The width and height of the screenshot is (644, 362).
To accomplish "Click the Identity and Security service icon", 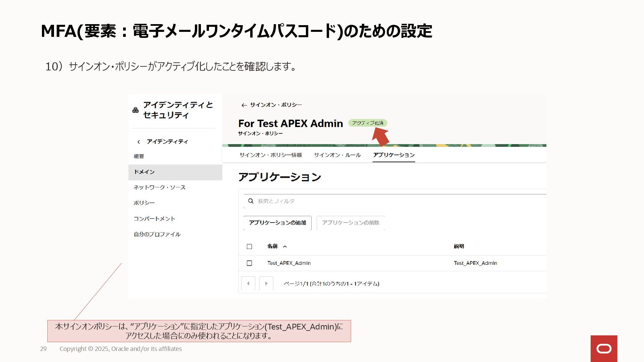I will tap(136, 110).
